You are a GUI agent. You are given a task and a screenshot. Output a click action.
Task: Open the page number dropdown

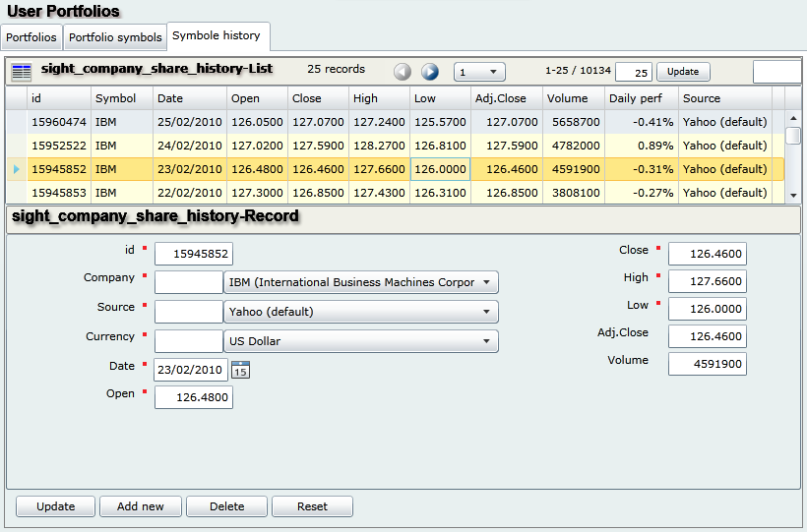[x=479, y=72]
